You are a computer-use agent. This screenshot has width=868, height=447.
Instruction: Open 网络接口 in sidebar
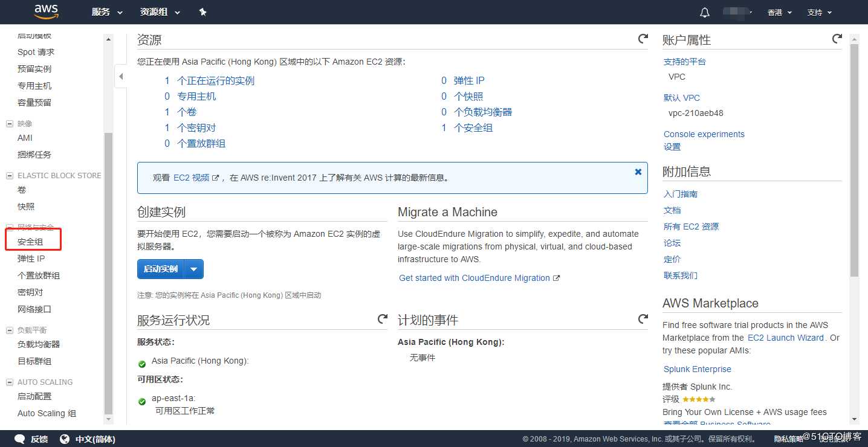coord(34,309)
